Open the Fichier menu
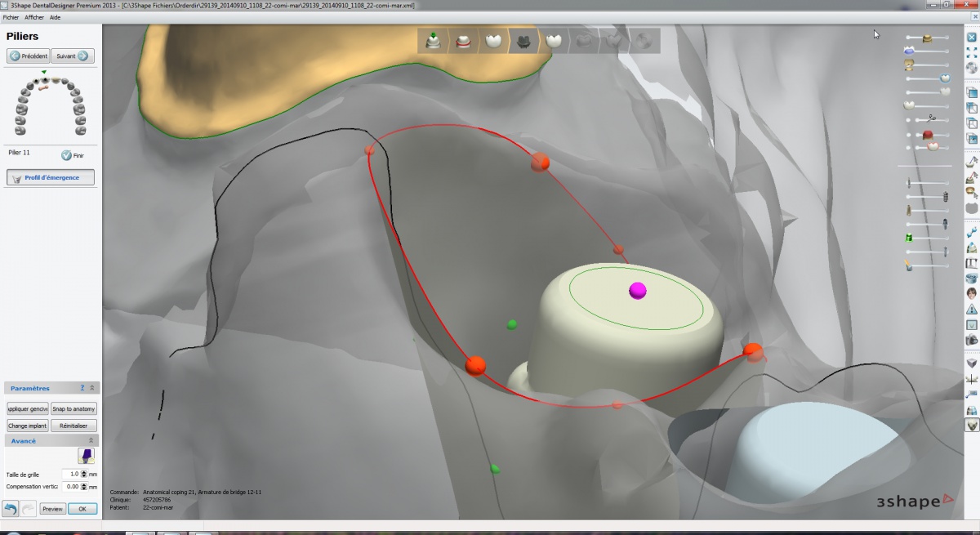 tap(11, 17)
